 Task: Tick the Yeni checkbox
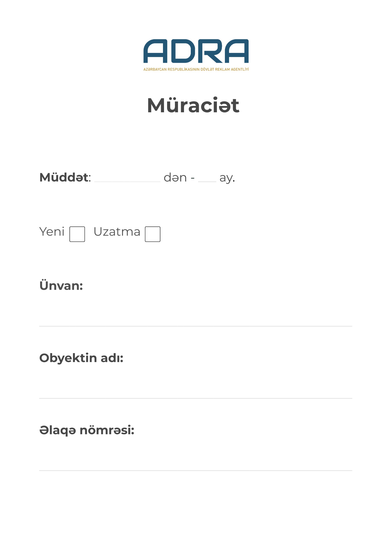click(77, 234)
